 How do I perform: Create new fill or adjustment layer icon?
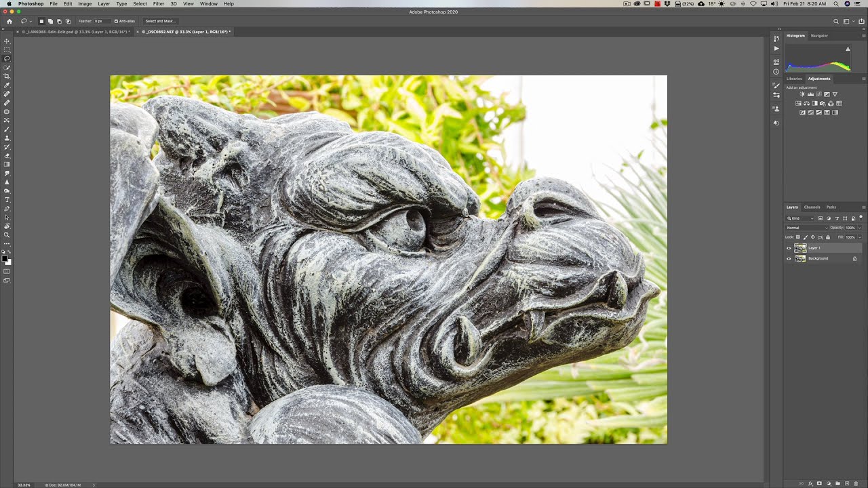coord(829,483)
